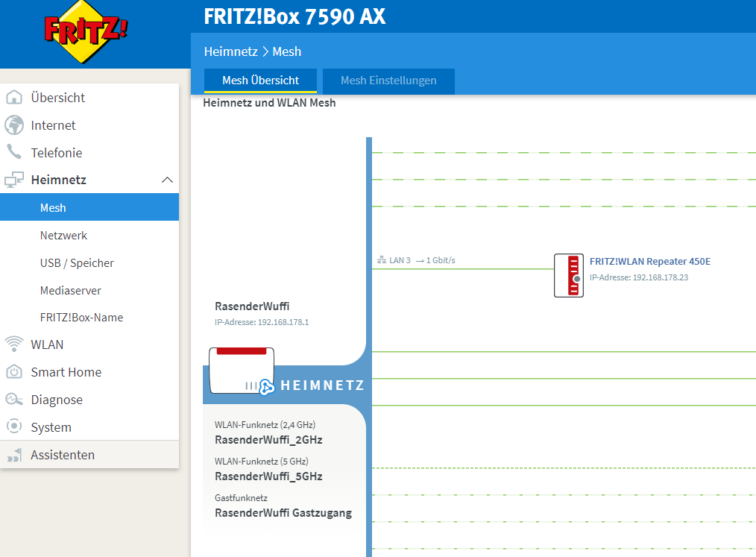Click Heimnetz und WLAN Mesh heading
Viewport: 756px width, 557px height.
(x=269, y=103)
